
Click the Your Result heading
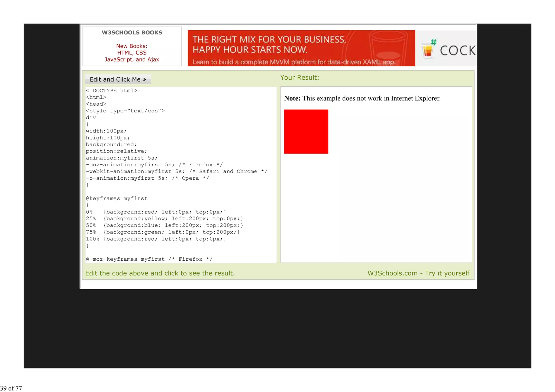(x=299, y=77)
